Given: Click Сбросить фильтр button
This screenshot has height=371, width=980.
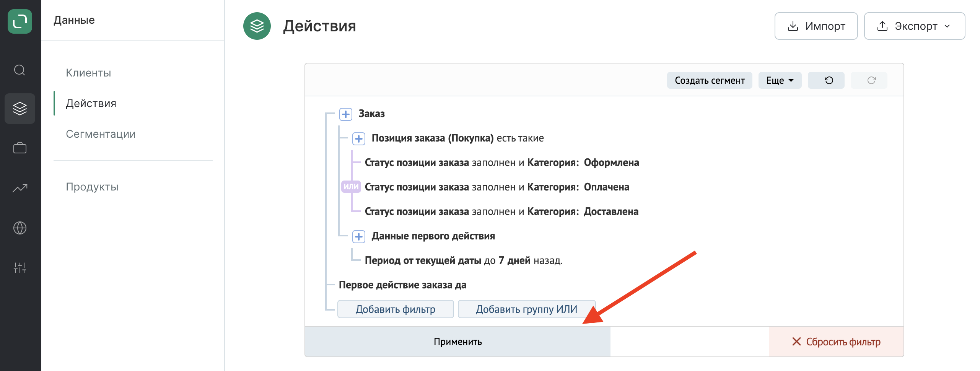Looking at the screenshot, I should (836, 342).
